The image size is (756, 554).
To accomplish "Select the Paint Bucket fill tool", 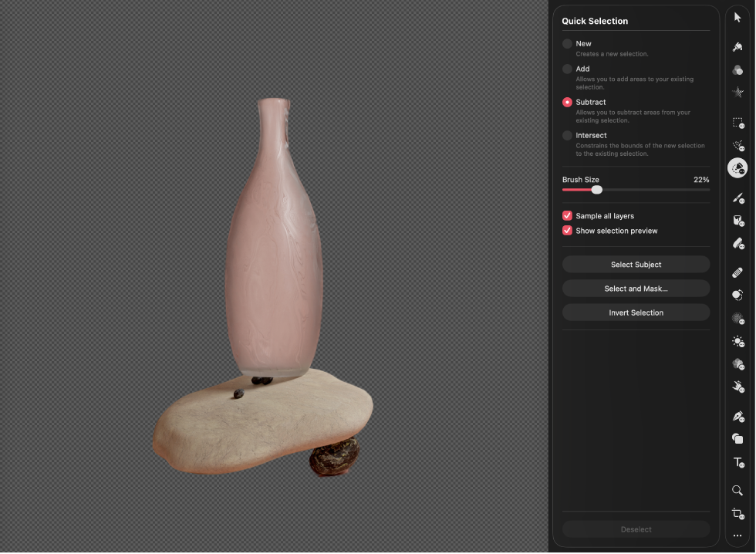I will [737, 221].
